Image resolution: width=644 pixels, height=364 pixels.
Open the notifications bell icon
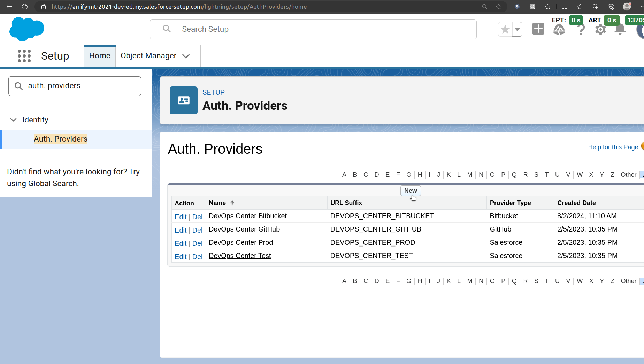click(620, 30)
